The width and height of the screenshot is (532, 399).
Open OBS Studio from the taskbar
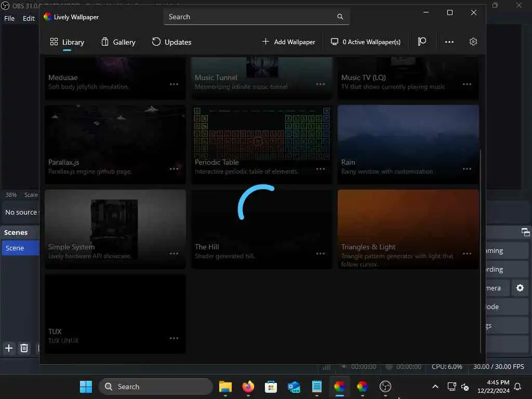(385, 387)
